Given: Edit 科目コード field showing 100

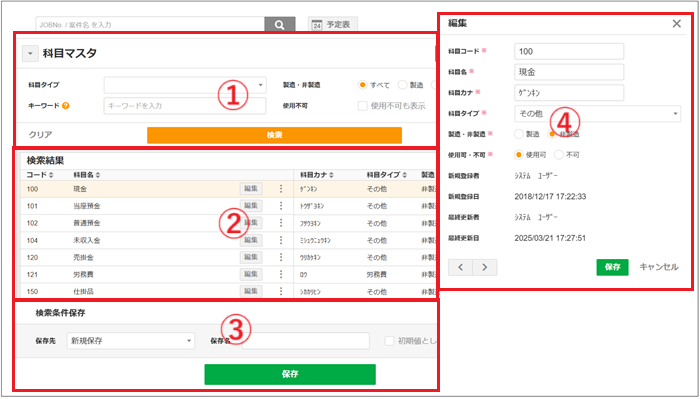Looking at the screenshot, I should pyautogui.click(x=569, y=51).
